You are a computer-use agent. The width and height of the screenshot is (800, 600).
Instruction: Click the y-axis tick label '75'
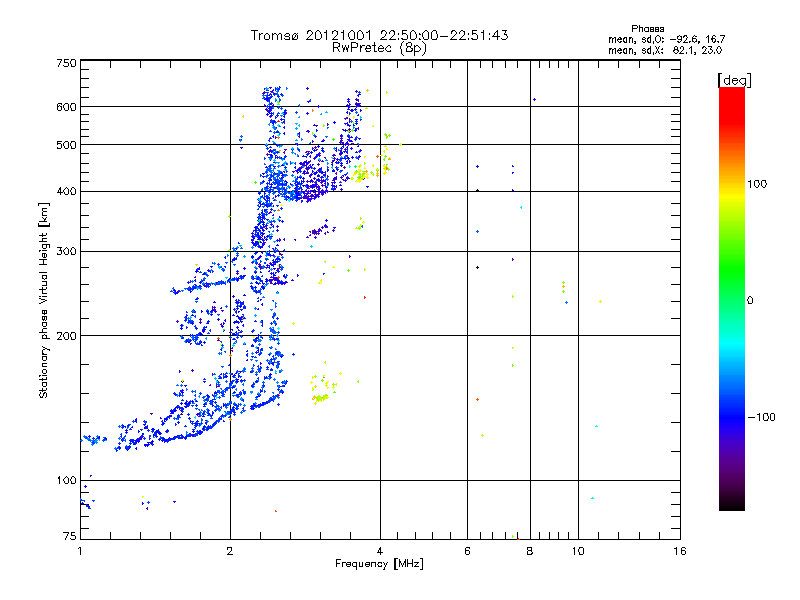(70, 536)
